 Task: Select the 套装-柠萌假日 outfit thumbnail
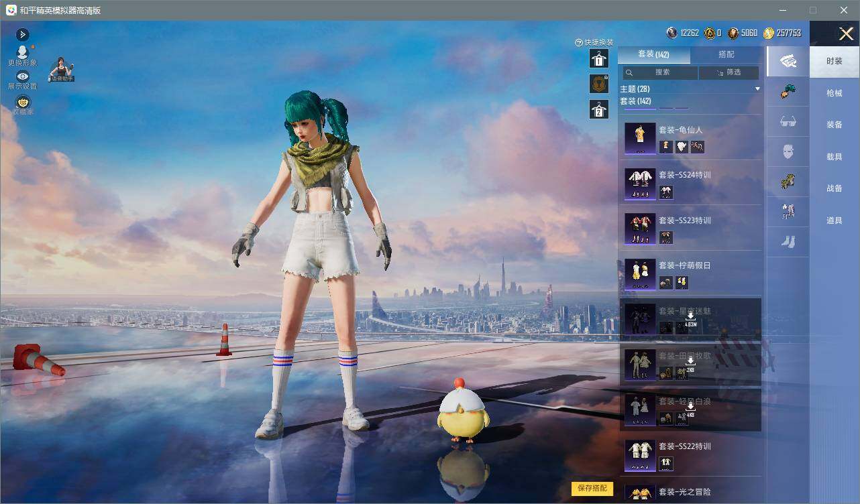640,274
